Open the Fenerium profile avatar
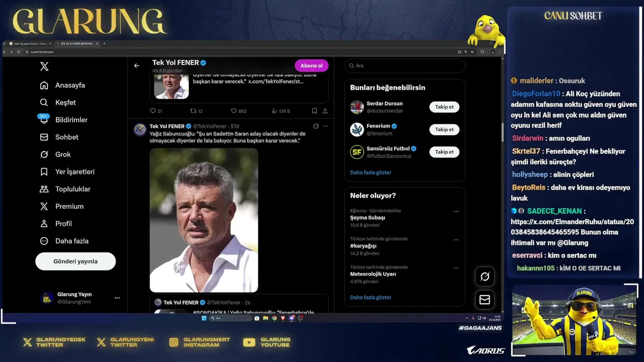644x362 pixels. click(x=357, y=130)
